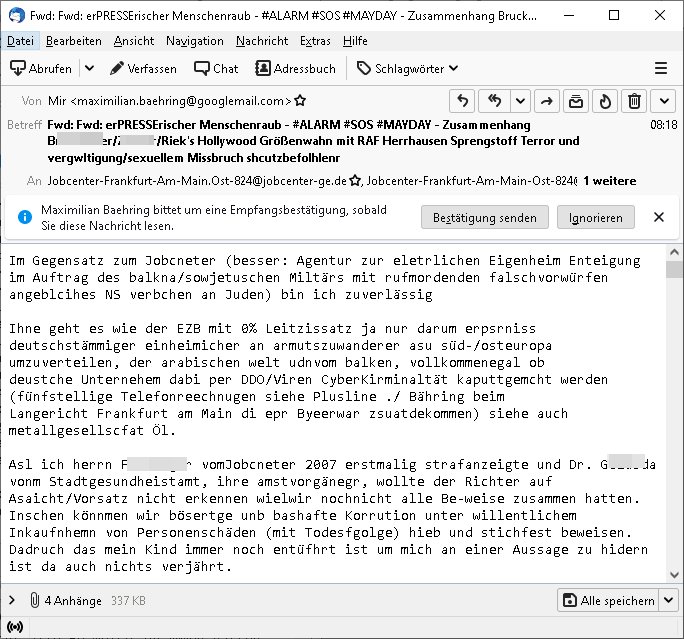
Task: Click the Jobcenter-Frankfurt-Am-Main.Ost-824@jobcenter-ge.de address
Action: (197, 181)
